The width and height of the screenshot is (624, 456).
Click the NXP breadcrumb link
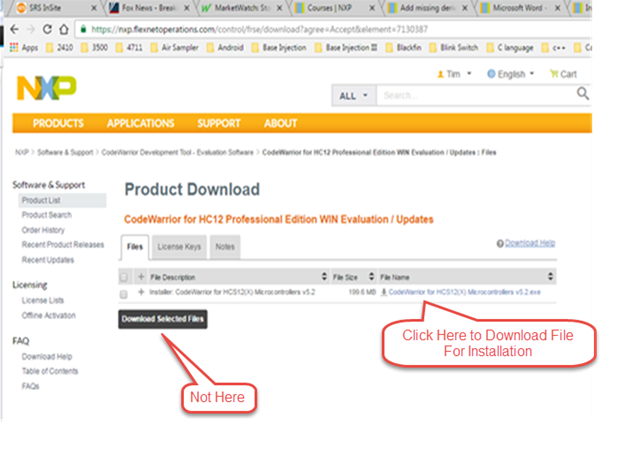click(x=21, y=152)
